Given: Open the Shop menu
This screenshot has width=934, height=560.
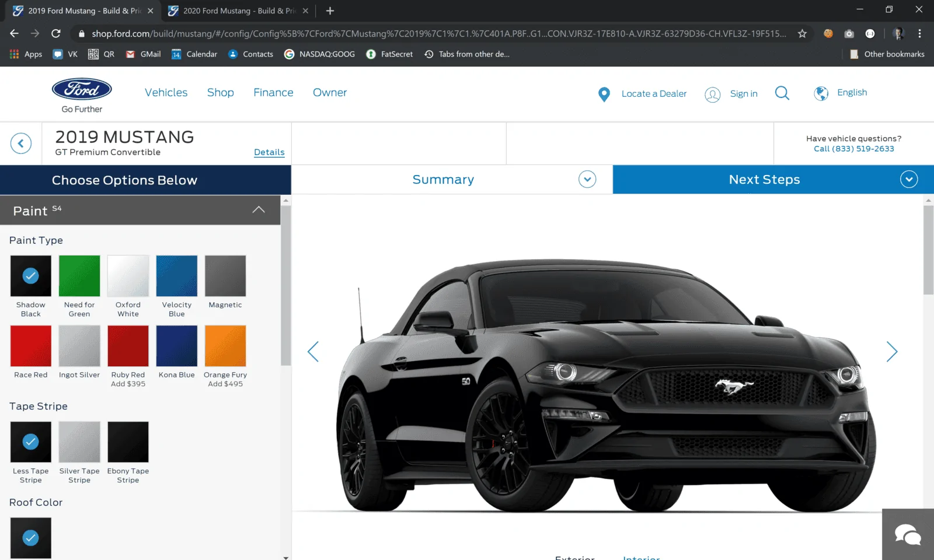Looking at the screenshot, I should tap(221, 93).
